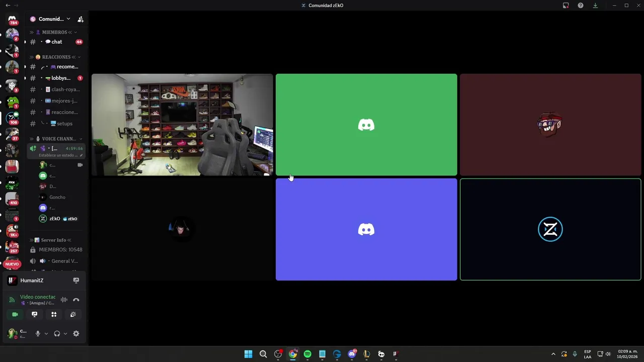Open microphone input options chevron
The image size is (644, 362).
pos(46,333)
